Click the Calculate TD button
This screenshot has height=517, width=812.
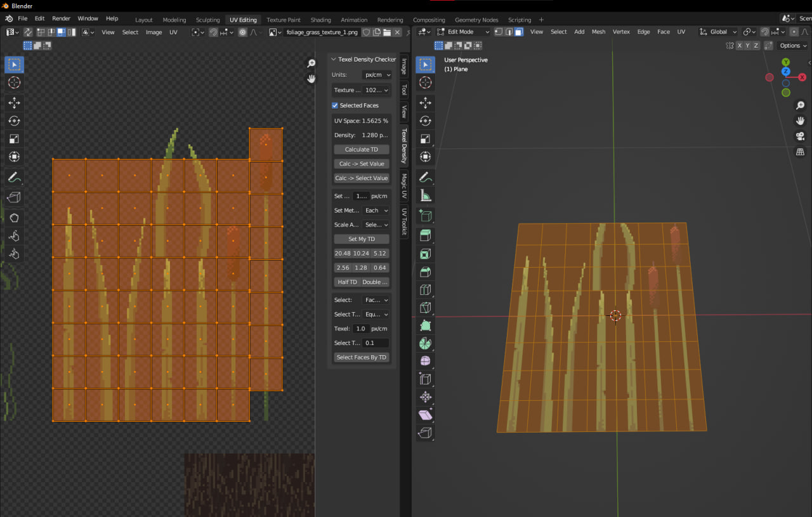pos(361,150)
